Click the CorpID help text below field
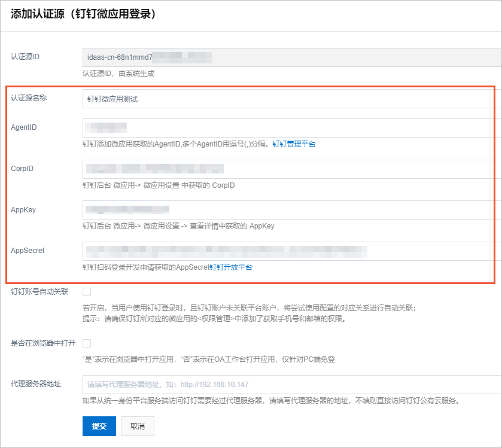 (x=159, y=185)
